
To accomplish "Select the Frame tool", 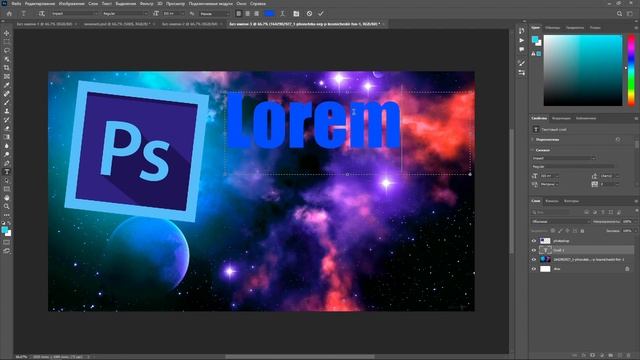I will (7, 76).
